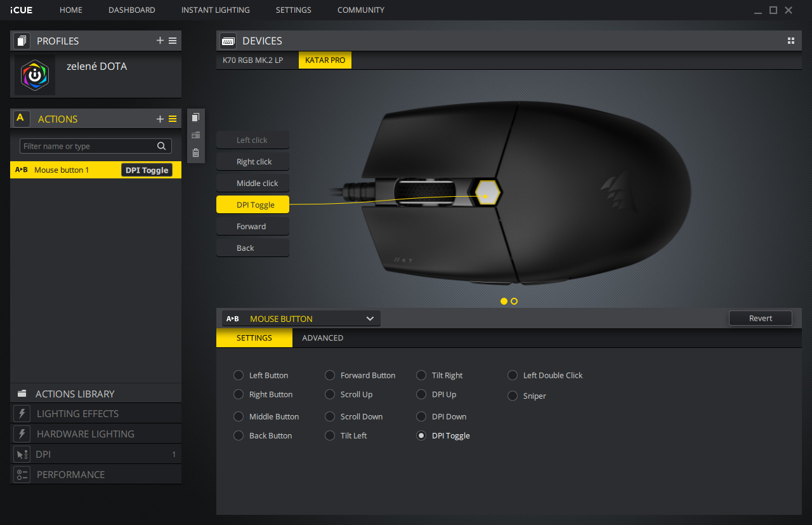Screen dimensions: 812x525
Task: Select the Scroll Up radio option
Action: pyautogui.click(x=330, y=394)
